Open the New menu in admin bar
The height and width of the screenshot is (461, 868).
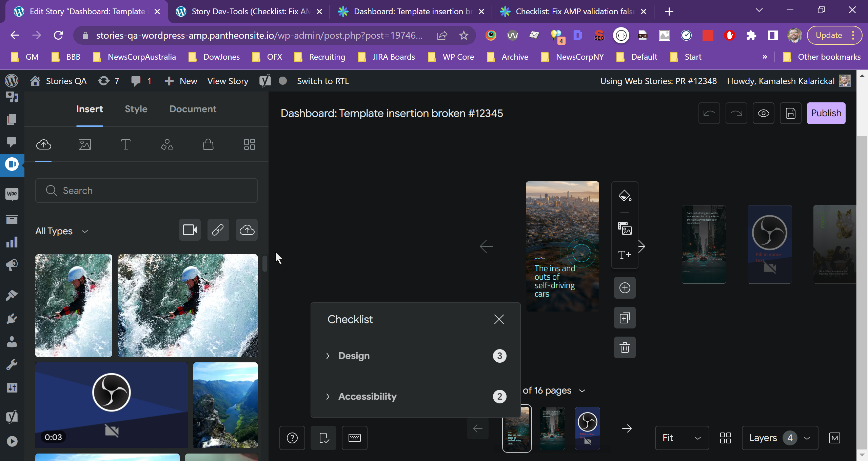point(181,81)
